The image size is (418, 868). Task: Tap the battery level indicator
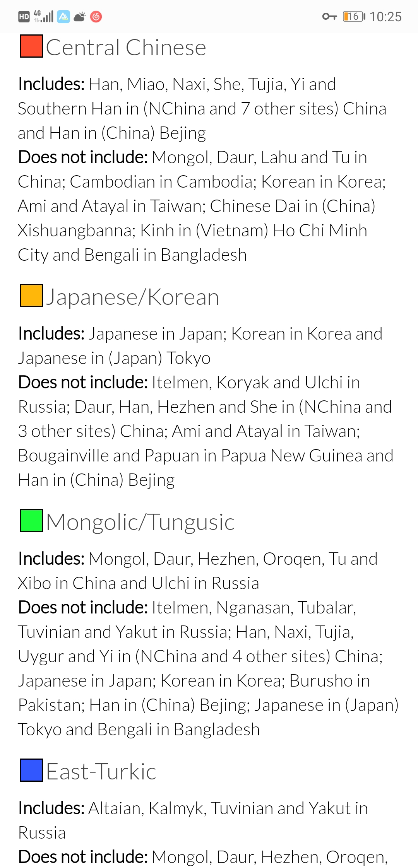coord(354,17)
